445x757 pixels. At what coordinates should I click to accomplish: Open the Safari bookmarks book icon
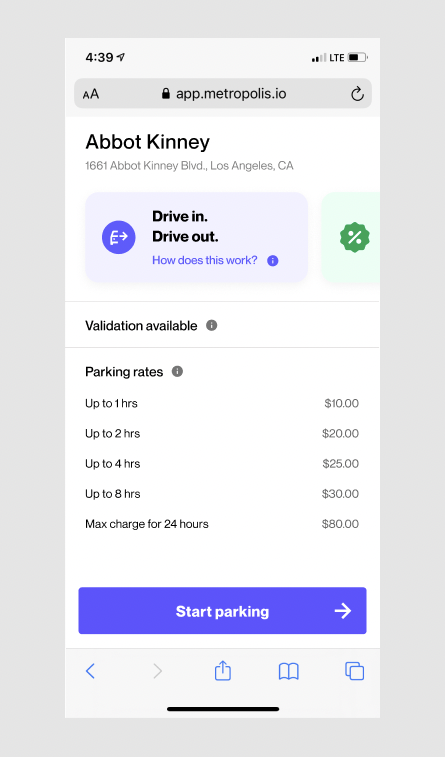point(289,672)
